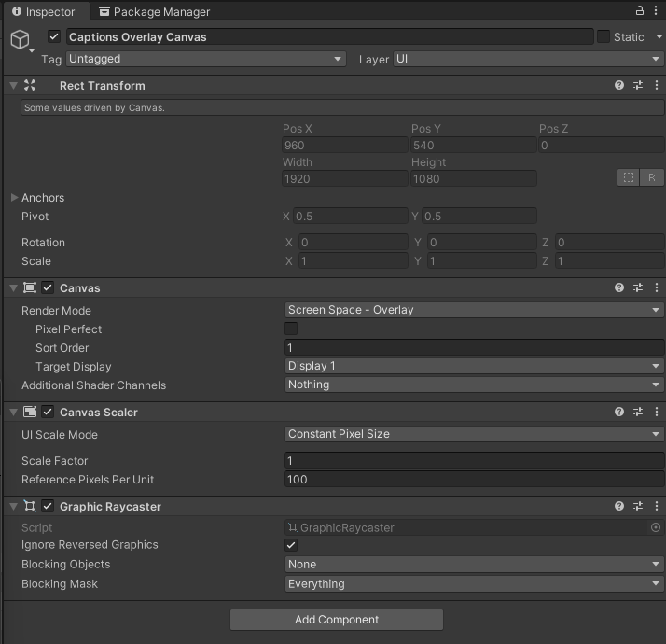Uncheck Ignore Reversed Graphics
The image size is (666, 644).
coord(291,545)
